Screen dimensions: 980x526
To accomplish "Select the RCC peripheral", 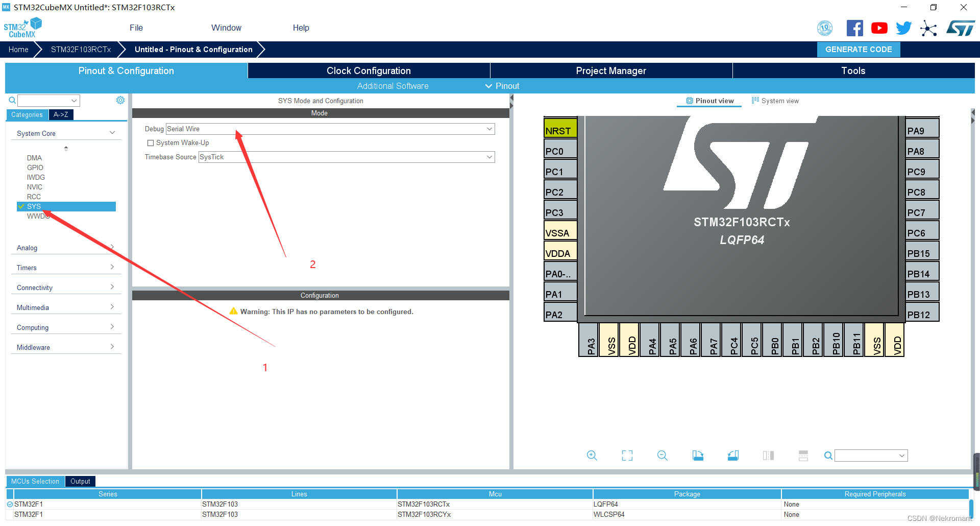I will coord(34,197).
